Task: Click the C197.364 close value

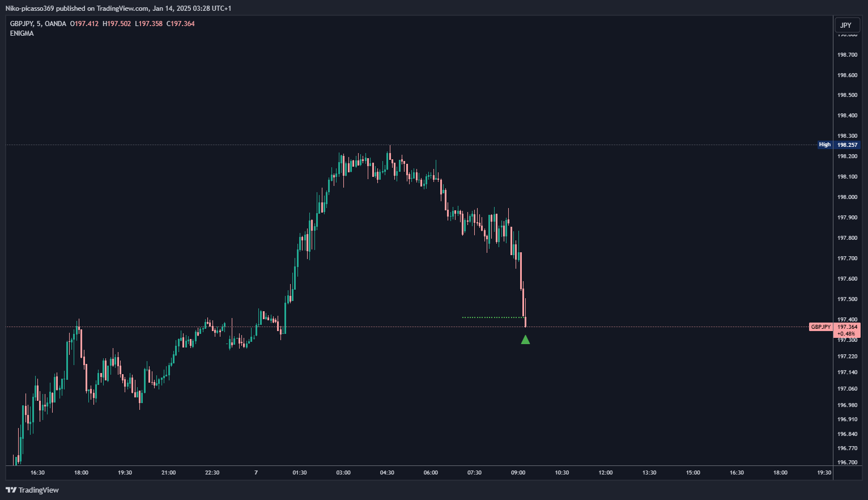Action: [x=181, y=24]
